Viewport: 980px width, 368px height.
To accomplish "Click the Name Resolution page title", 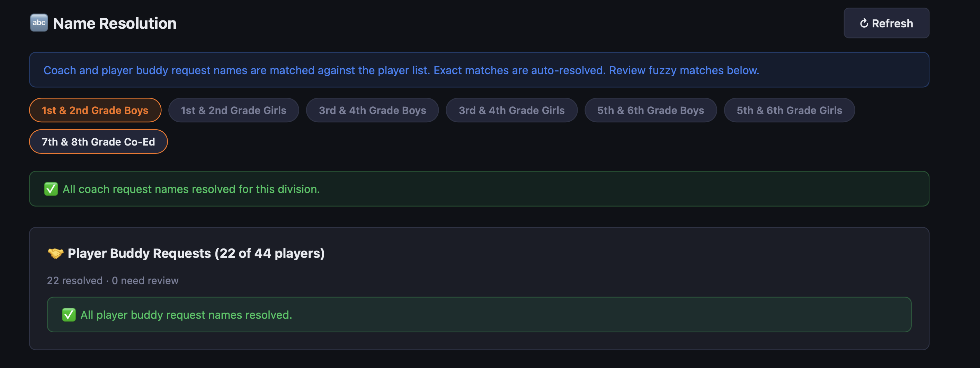I will 115,24.
